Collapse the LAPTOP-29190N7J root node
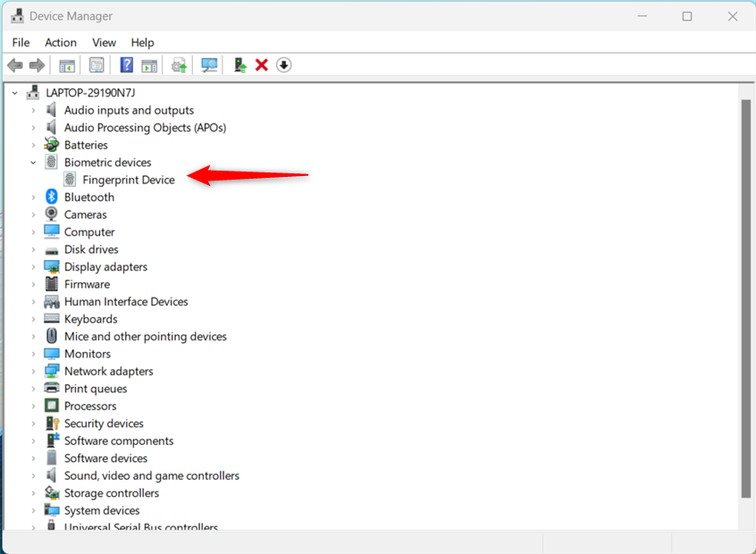This screenshot has height=554, width=756. click(x=15, y=93)
